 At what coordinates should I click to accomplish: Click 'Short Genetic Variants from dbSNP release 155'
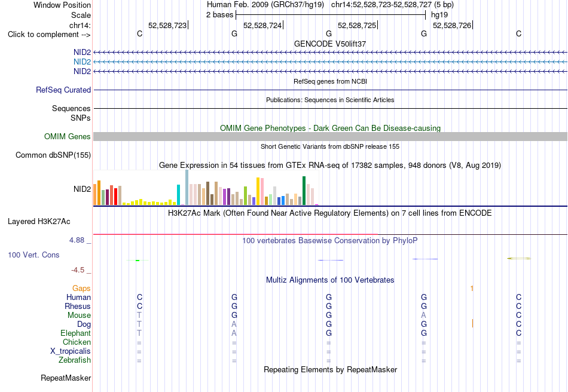pyautogui.click(x=330, y=146)
